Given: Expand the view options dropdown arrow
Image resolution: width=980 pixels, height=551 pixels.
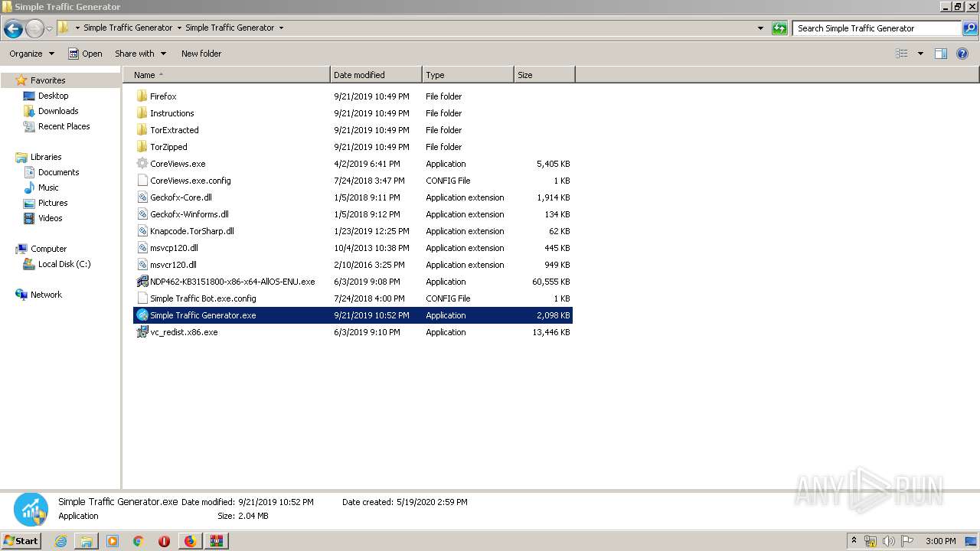Looking at the screenshot, I should [920, 54].
